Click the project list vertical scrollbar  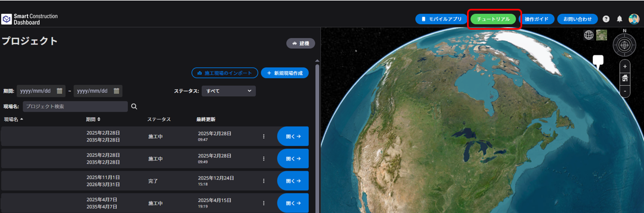(x=316, y=139)
